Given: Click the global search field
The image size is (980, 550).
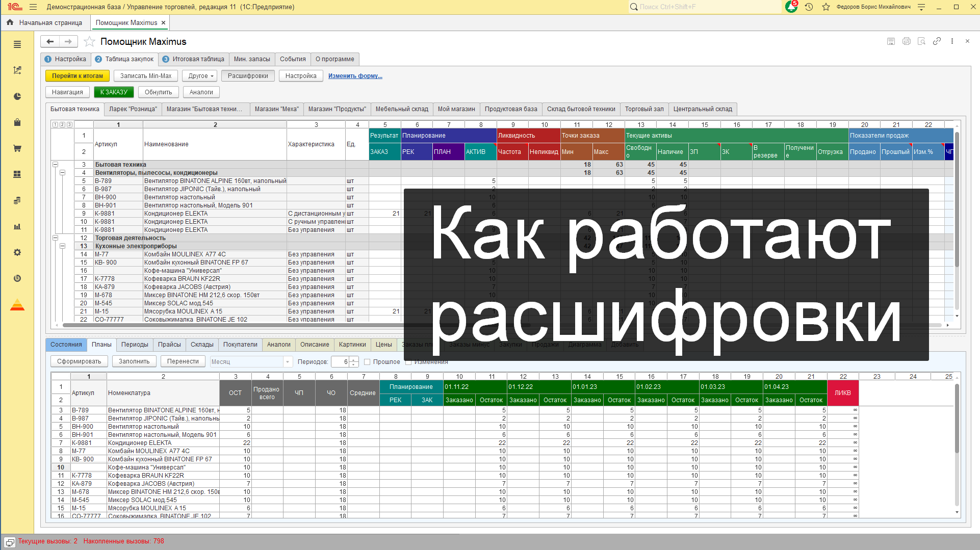Looking at the screenshot, I should [x=705, y=7].
